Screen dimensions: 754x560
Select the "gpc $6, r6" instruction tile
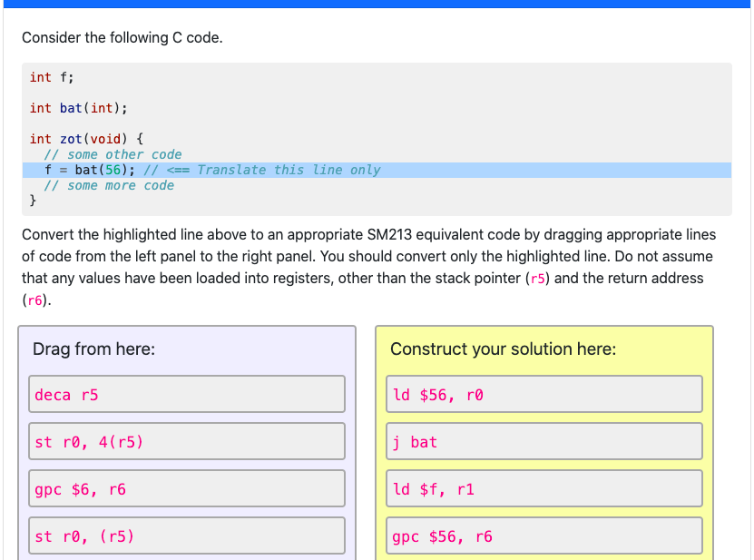186,488
